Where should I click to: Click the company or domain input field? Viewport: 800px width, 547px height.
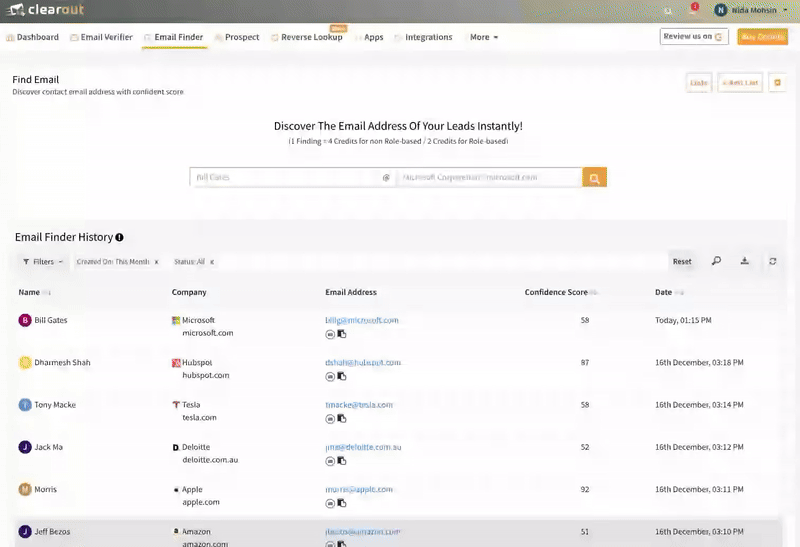[x=489, y=178]
